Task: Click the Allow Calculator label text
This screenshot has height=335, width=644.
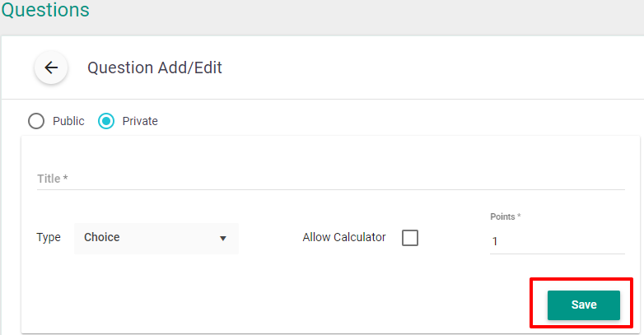Action: click(344, 237)
